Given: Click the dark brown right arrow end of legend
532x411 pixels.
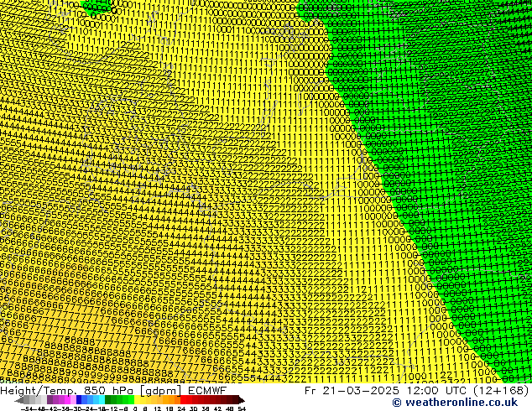Looking at the screenshot, I should 242,400.
